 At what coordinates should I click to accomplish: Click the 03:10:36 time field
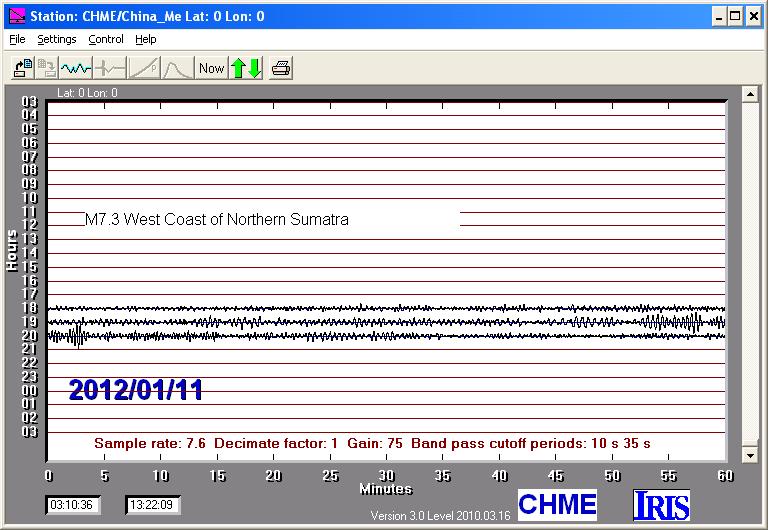(x=71, y=505)
